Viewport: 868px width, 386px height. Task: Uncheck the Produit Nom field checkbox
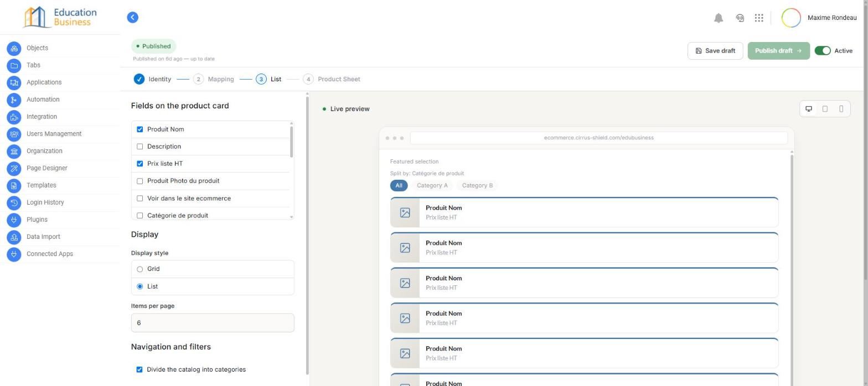pos(139,129)
